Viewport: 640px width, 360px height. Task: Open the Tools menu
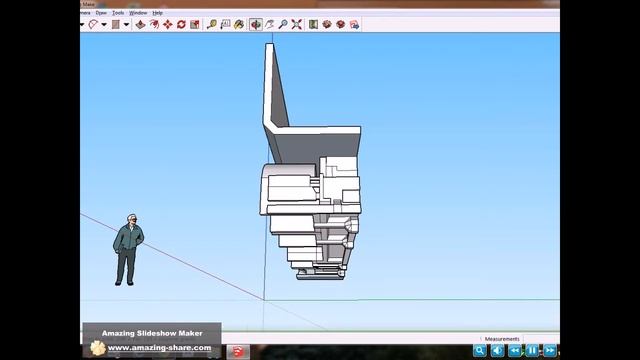[x=118, y=13]
